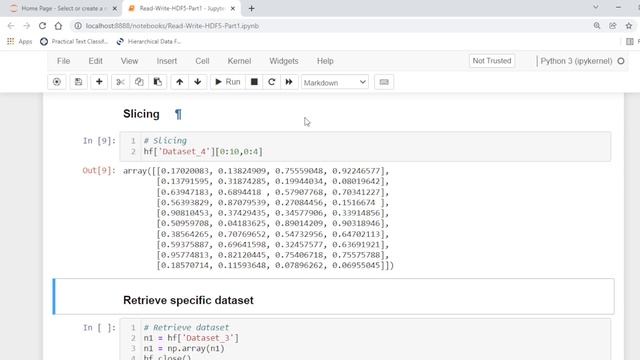The height and width of the screenshot is (360, 640).
Task: Open a new browser tab
Action: click(251, 8)
